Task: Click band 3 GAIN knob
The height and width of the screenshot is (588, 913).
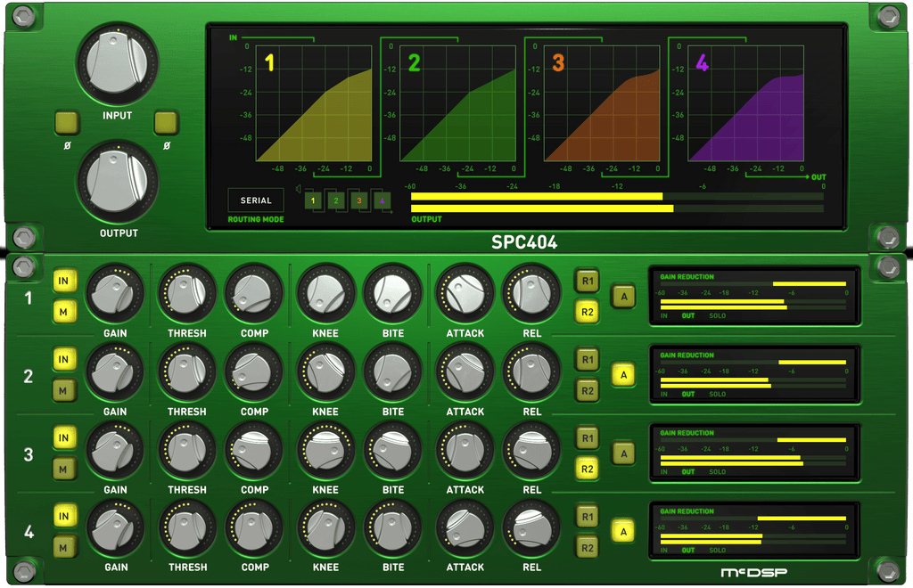Action: coord(115,451)
